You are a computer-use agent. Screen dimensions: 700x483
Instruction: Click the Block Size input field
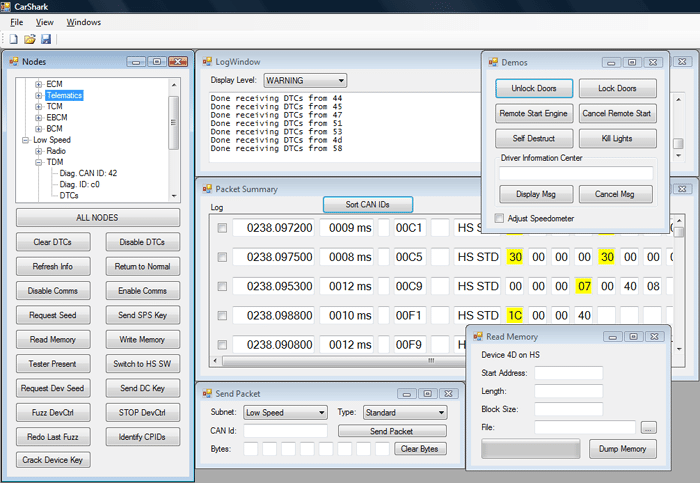(x=568, y=409)
